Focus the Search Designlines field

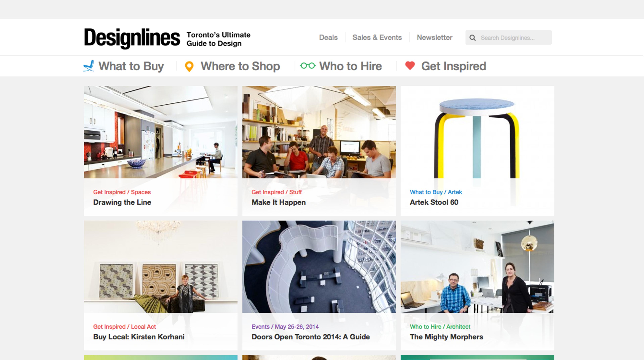[508, 38]
